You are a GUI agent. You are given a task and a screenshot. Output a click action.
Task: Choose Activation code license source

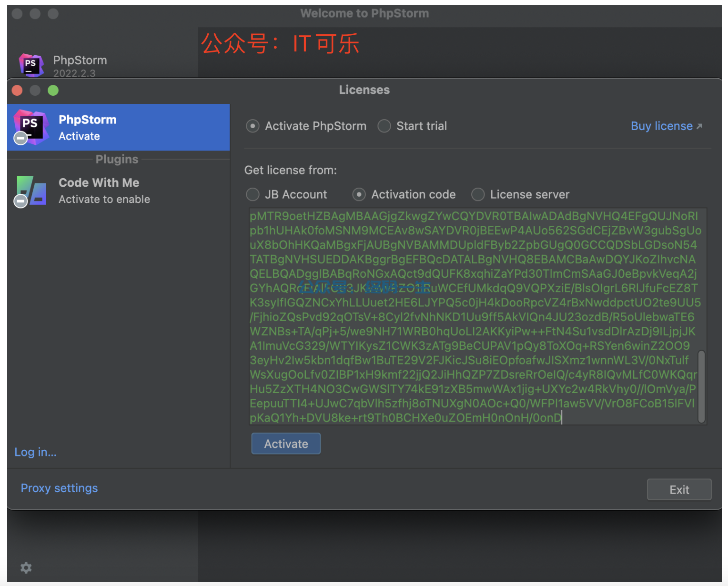click(359, 194)
